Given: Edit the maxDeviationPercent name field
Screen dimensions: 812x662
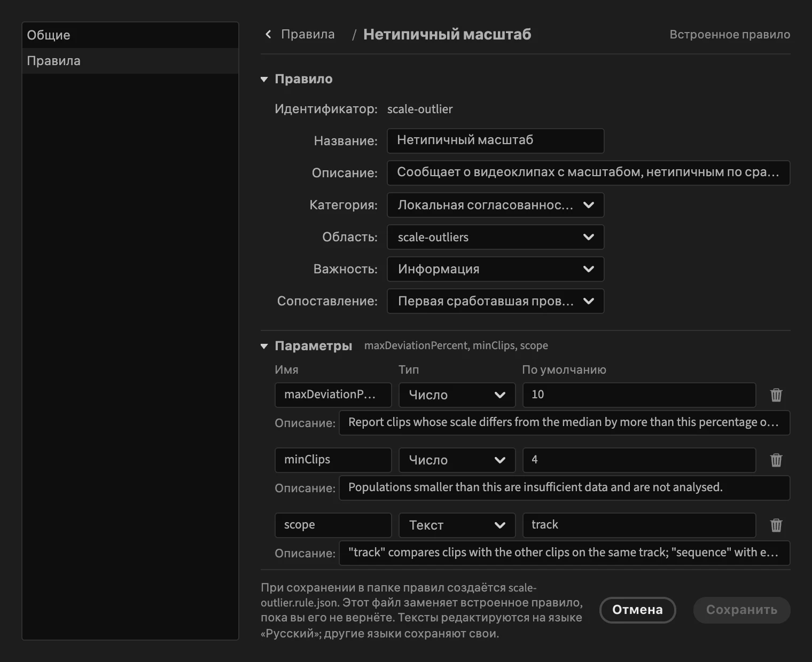Looking at the screenshot, I should click(x=333, y=395).
